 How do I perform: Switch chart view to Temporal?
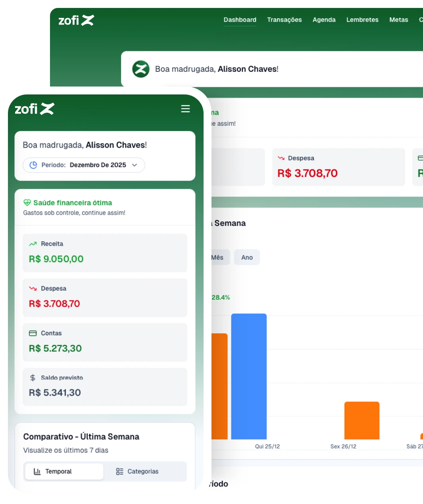coord(64,471)
